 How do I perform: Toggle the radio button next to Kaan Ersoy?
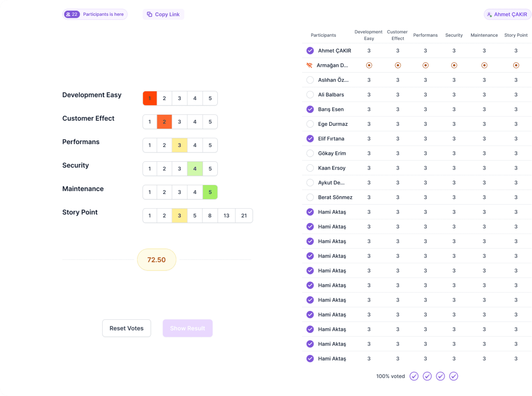[x=310, y=168]
